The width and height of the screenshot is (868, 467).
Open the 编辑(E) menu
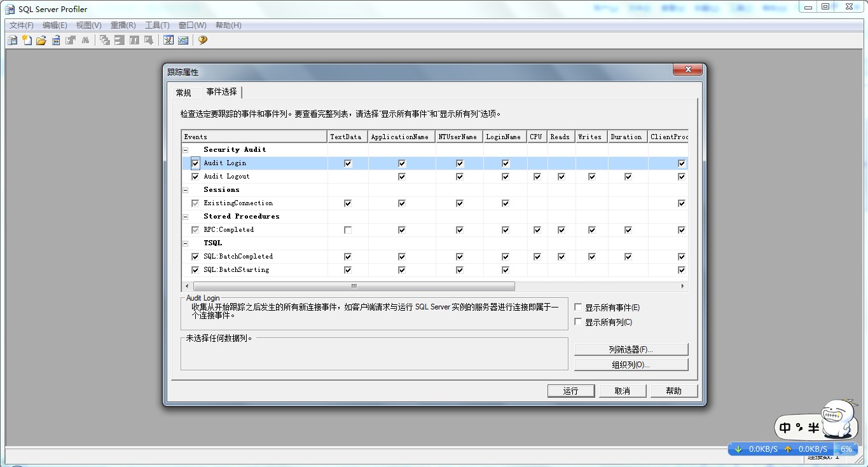pos(55,25)
